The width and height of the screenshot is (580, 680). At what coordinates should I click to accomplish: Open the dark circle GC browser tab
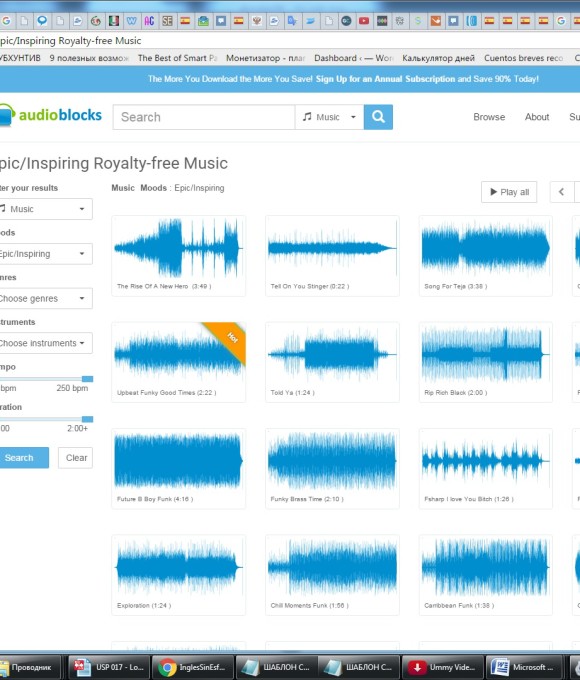click(346, 20)
